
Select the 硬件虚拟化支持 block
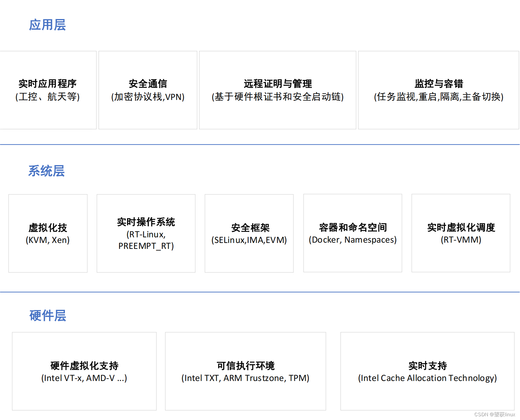pyautogui.click(x=84, y=371)
